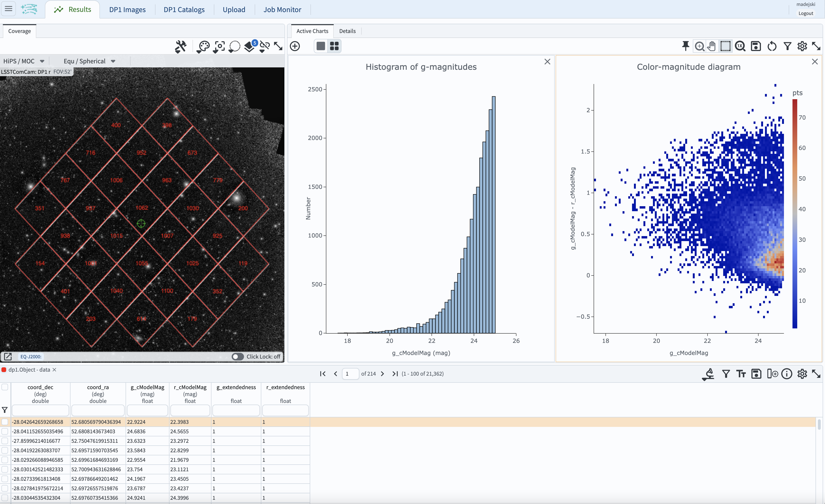The image size is (825, 504).
Task: Open the Job Monitor tab
Action: tap(282, 9)
